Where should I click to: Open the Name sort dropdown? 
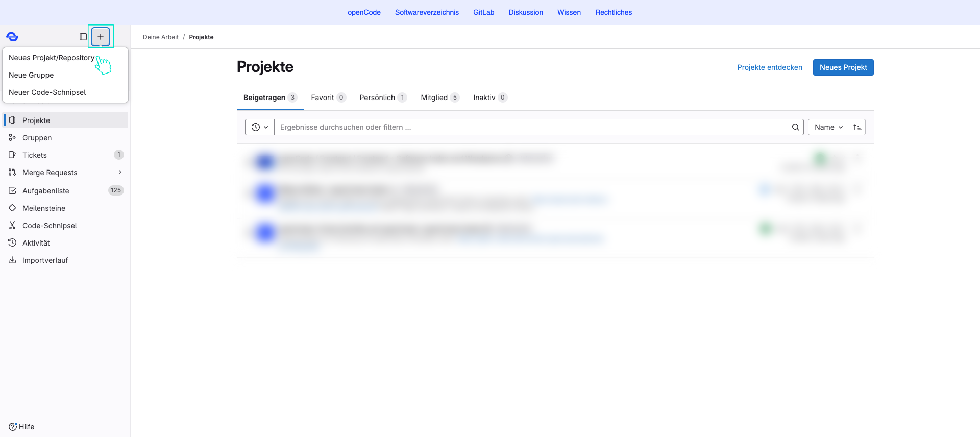pos(828,127)
